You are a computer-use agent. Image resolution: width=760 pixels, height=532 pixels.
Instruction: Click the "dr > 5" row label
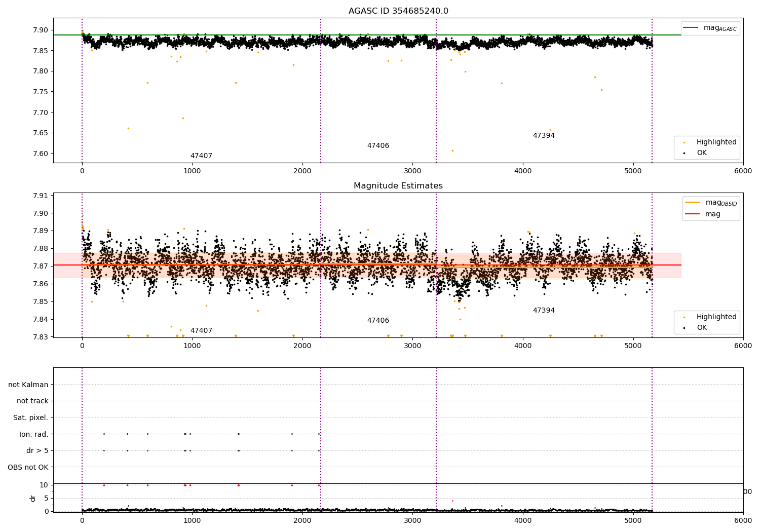(x=37, y=450)
